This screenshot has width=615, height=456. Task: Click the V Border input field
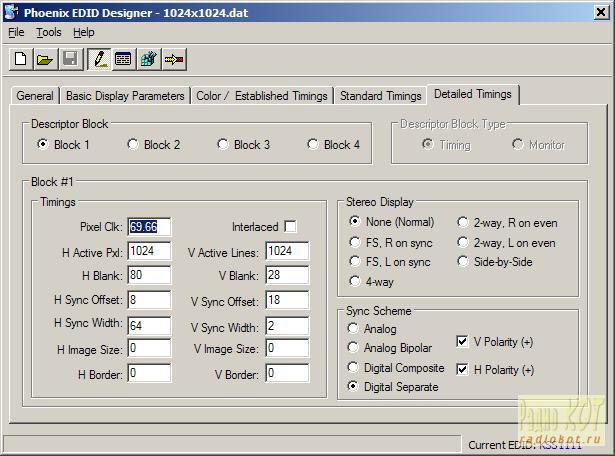(287, 373)
